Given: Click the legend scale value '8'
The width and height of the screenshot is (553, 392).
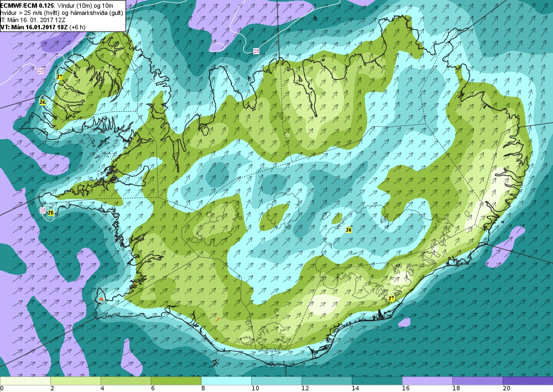Looking at the screenshot, I should [203, 389].
